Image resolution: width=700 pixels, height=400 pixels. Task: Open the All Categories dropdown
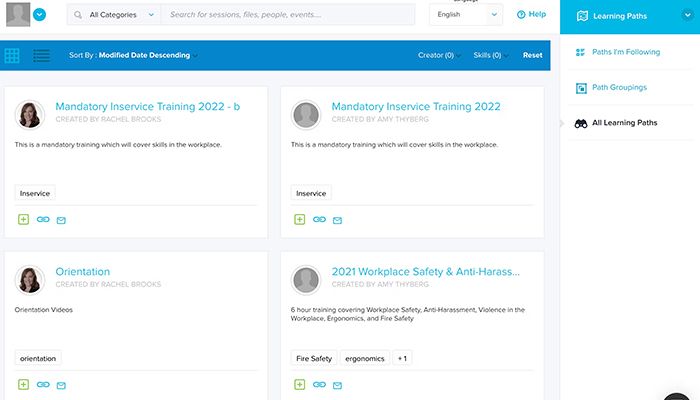[x=114, y=15]
